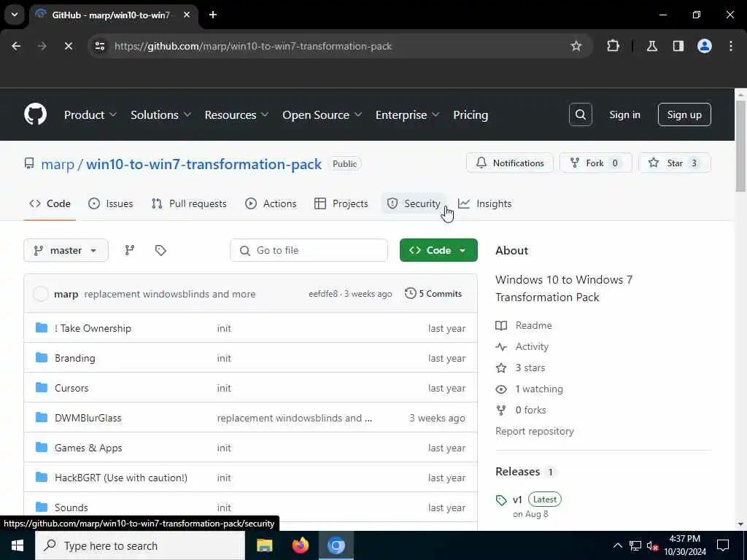Expand the Solutions menu
Viewport: 747px width, 560px height.
tap(160, 114)
